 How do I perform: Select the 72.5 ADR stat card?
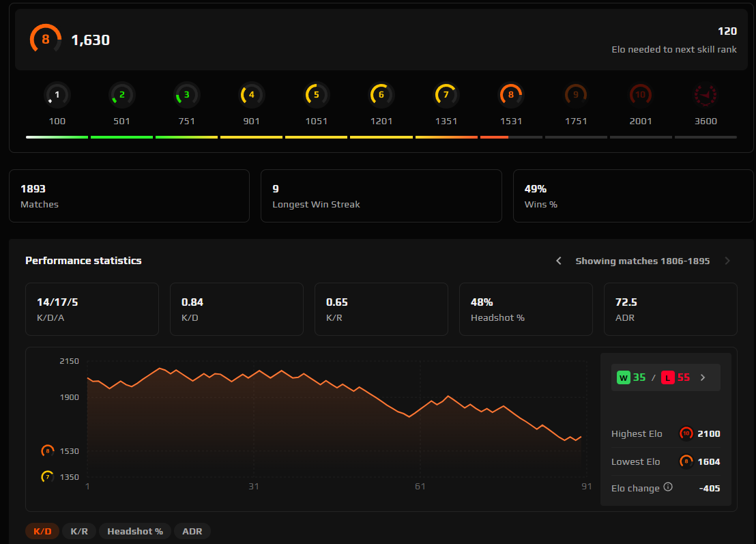tap(671, 309)
